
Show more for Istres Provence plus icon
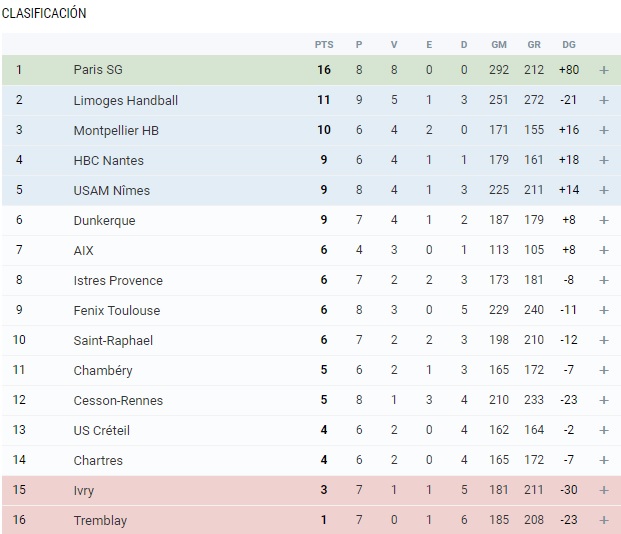604,280
